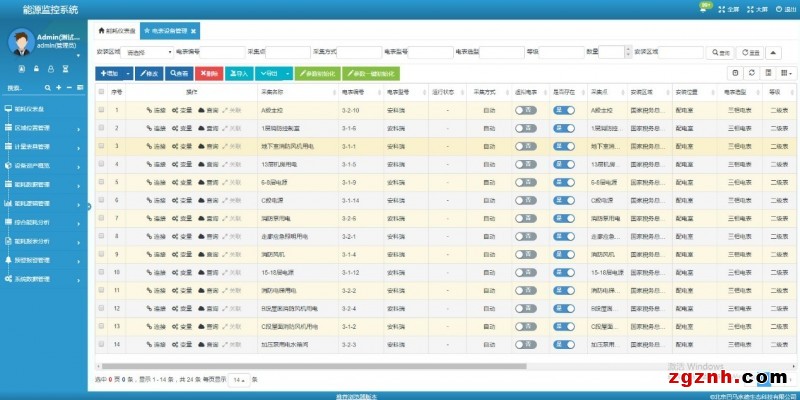Toggle 虚拟电表 switch in the first row

[525, 110]
